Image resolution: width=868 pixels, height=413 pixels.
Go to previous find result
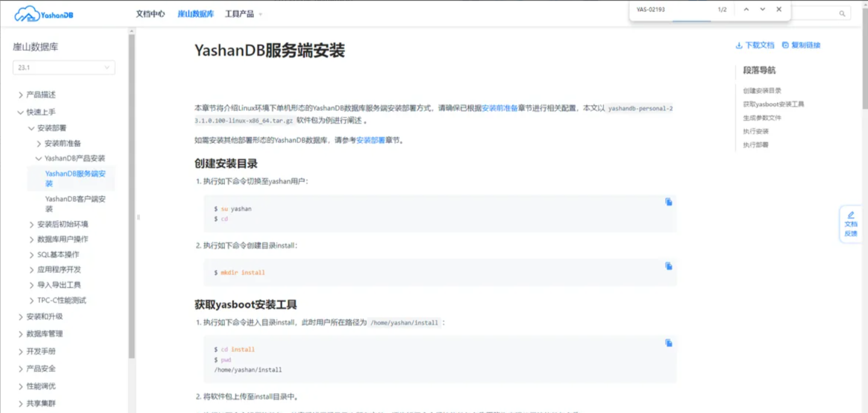(746, 9)
